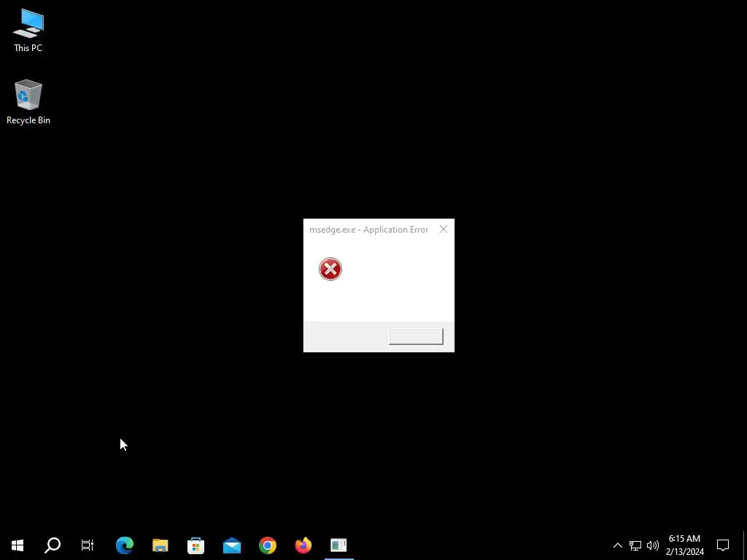
Task: Open File Explorer from the taskbar
Action: tap(160, 545)
